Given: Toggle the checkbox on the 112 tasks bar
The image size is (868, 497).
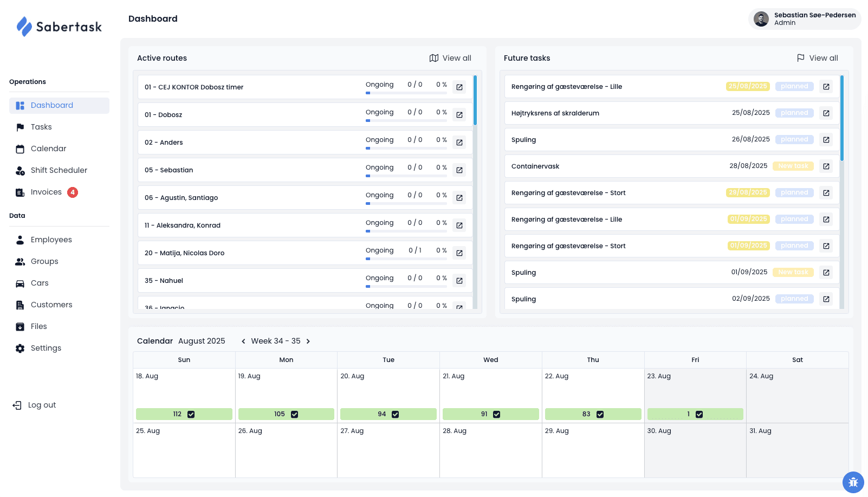Looking at the screenshot, I should 191,414.
